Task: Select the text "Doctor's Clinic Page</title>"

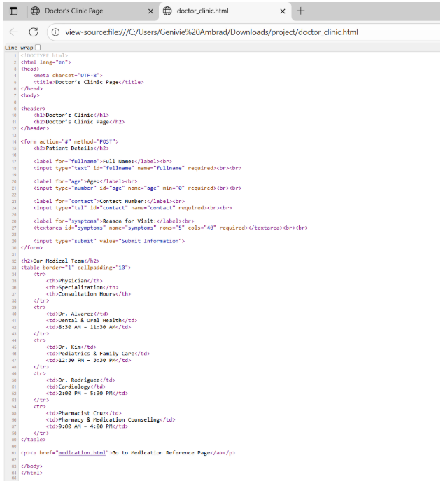Action: [100, 82]
